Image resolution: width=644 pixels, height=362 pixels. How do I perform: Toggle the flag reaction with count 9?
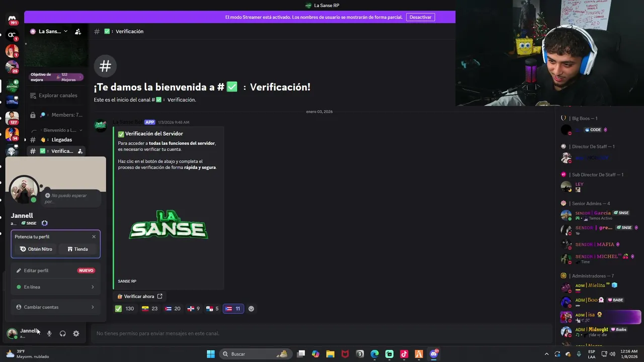194,309
